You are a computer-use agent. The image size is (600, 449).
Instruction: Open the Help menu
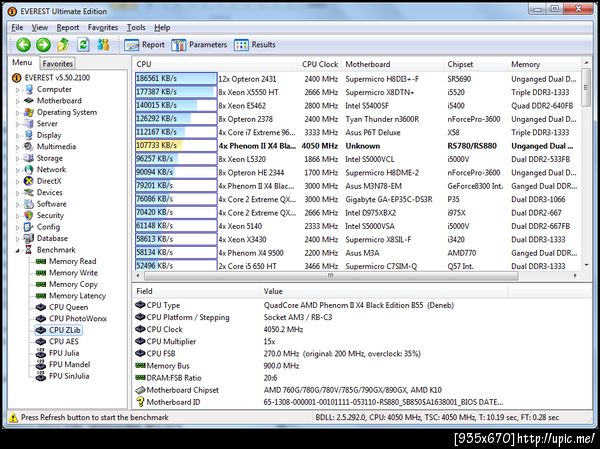pyautogui.click(x=162, y=28)
